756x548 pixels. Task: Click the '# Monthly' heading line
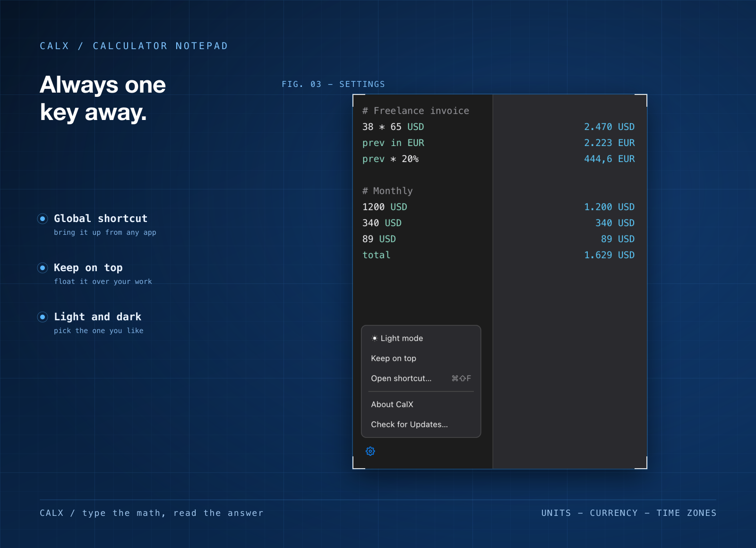point(387,191)
